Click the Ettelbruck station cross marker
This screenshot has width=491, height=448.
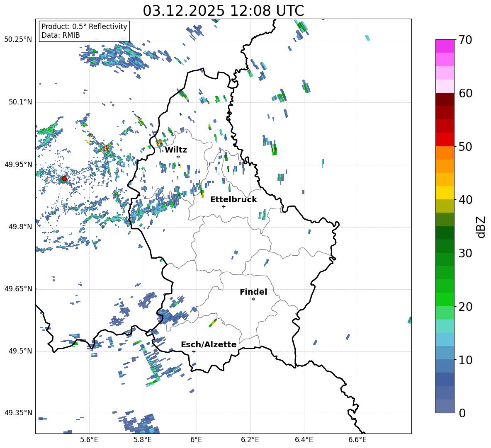(224, 206)
